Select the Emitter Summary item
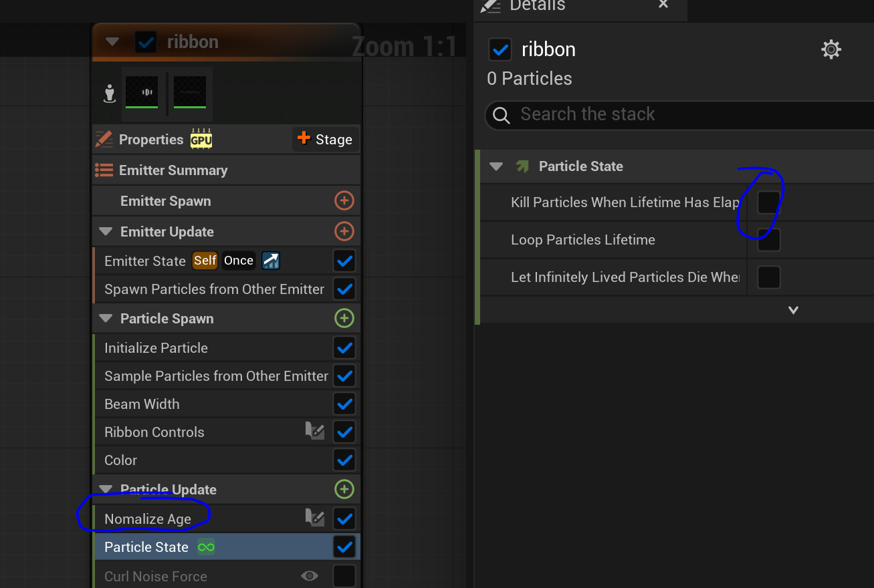The image size is (874, 588). 173,170
